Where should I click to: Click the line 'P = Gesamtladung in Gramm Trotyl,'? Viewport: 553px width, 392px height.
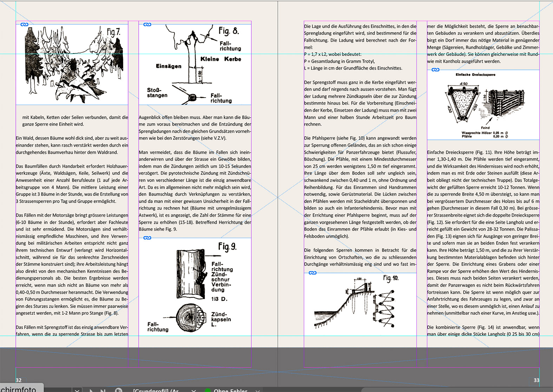[x=340, y=61]
